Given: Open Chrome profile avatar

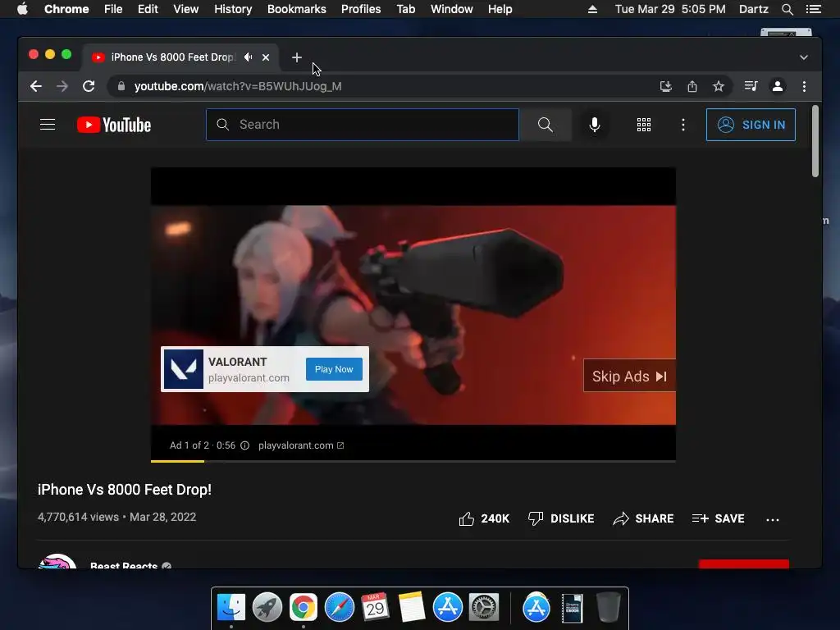Looking at the screenshot, I should click(x=778, y=86).
